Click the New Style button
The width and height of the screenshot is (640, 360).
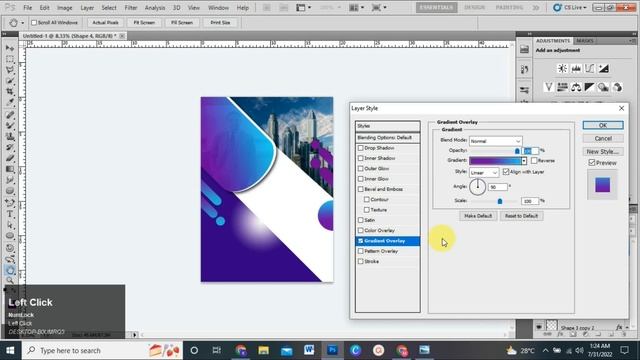pyautogui.click(x=603, y=151)
